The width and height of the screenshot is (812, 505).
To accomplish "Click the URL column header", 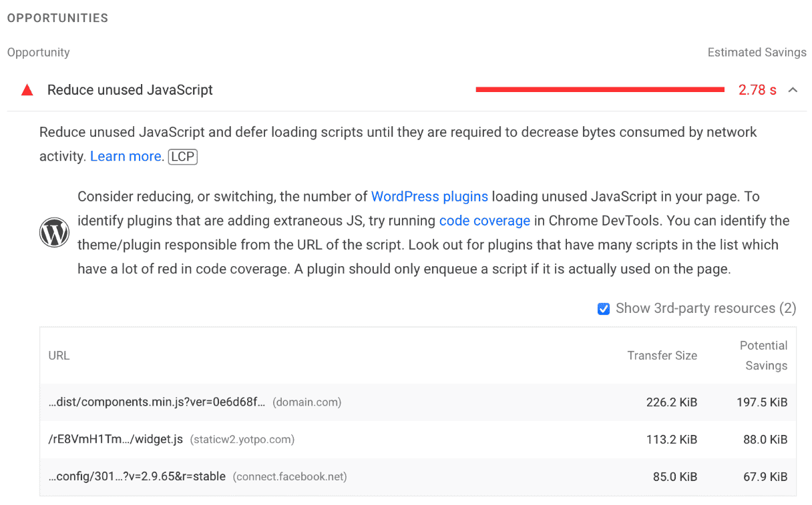I will (x=59, y=355).
